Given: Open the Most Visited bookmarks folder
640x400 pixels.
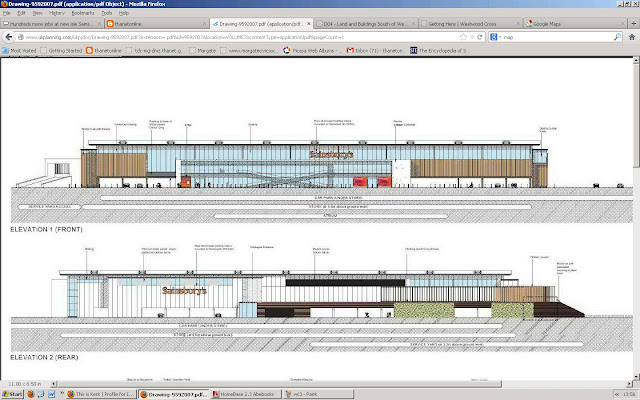Looking at the screenshot, I should (x=19, y=50).
